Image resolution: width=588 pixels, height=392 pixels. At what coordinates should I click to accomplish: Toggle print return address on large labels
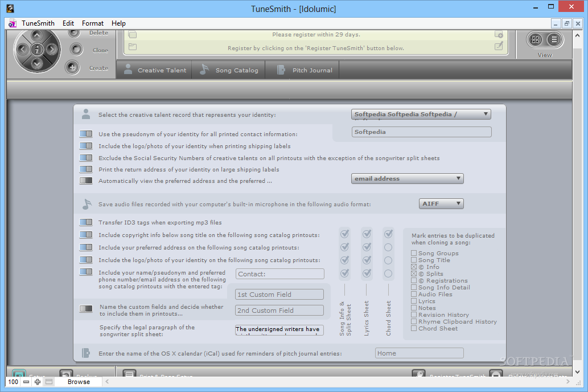pos(86,169)
